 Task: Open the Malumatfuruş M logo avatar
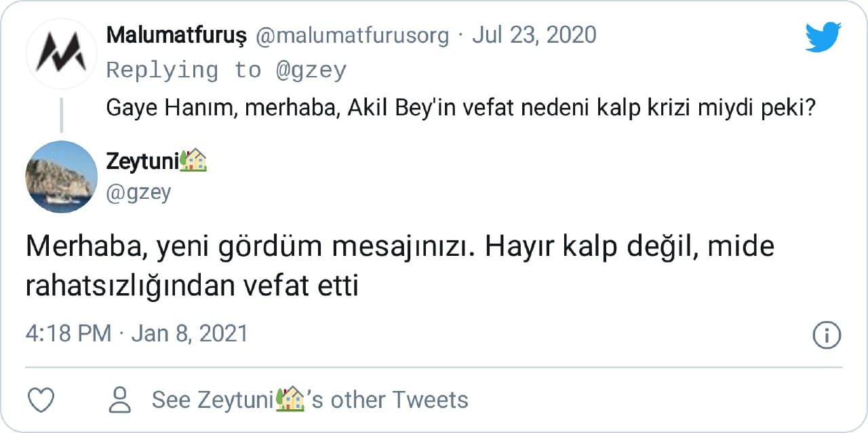tap(61, 54)
